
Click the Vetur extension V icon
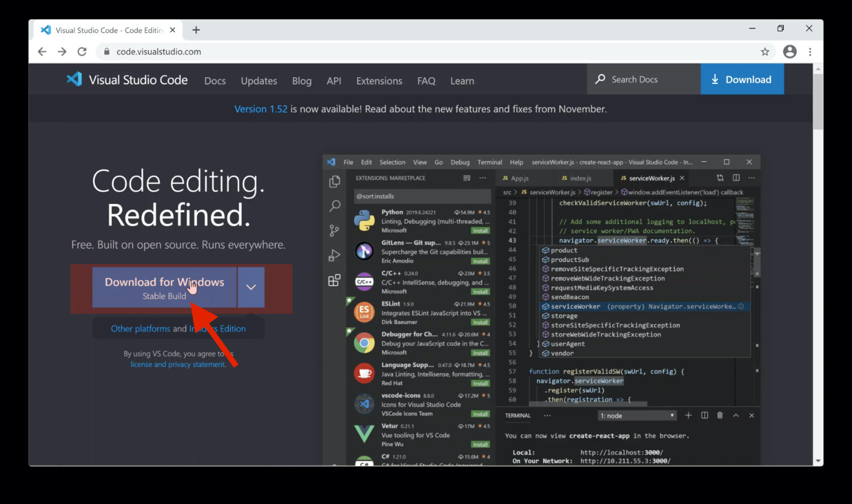click(x=364, y=434)
